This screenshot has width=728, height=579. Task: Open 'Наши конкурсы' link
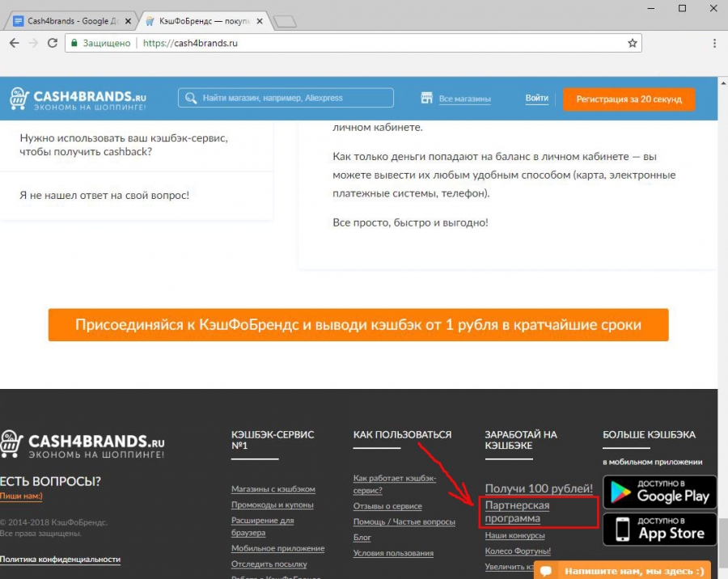(515, 535)
